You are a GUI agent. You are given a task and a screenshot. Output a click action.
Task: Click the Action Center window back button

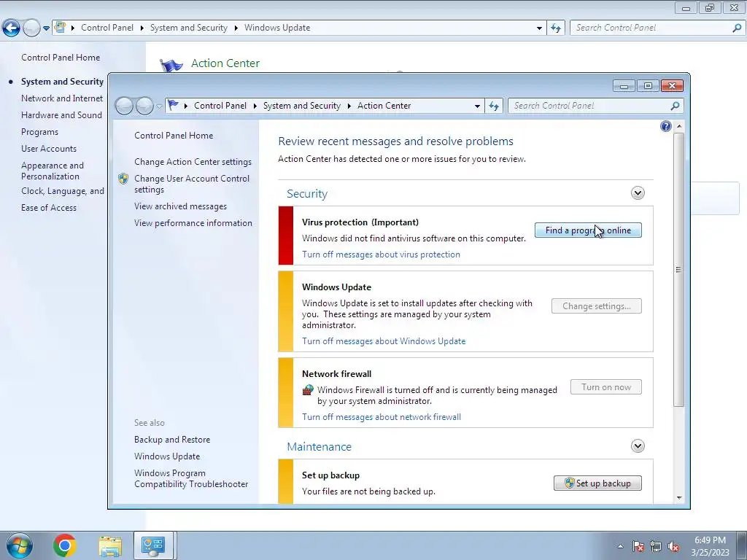[x=124, y=106]
